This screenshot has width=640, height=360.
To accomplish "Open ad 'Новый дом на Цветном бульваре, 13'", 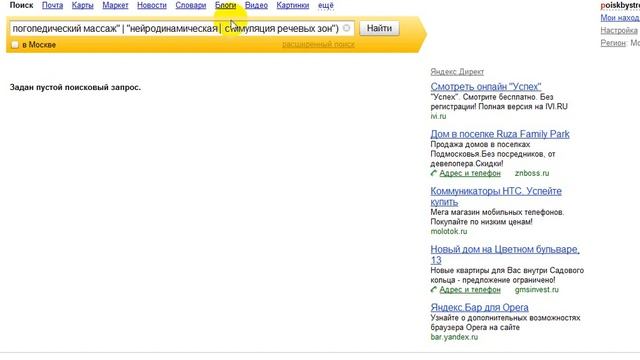I will tap(505, 254).
